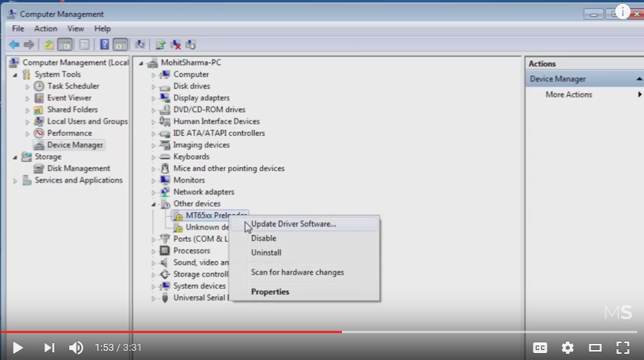Click the Properties toolbar icon

84,45
